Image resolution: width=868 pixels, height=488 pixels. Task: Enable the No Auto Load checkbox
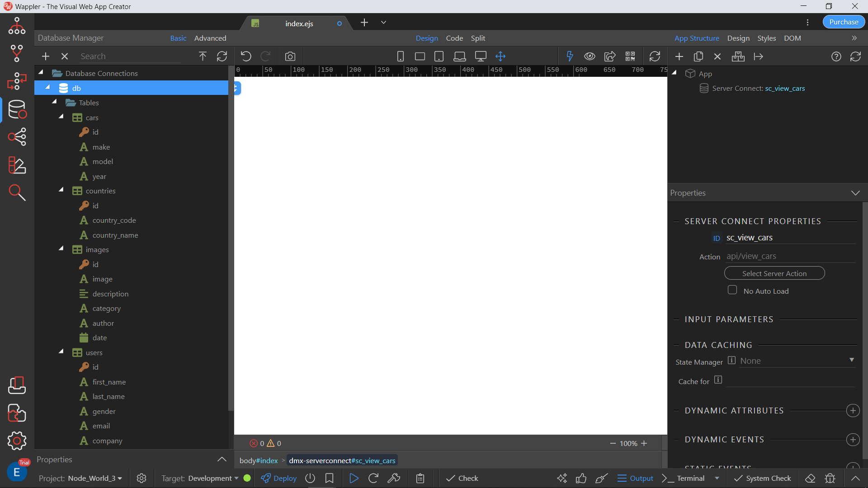click(x=732, y=290)
